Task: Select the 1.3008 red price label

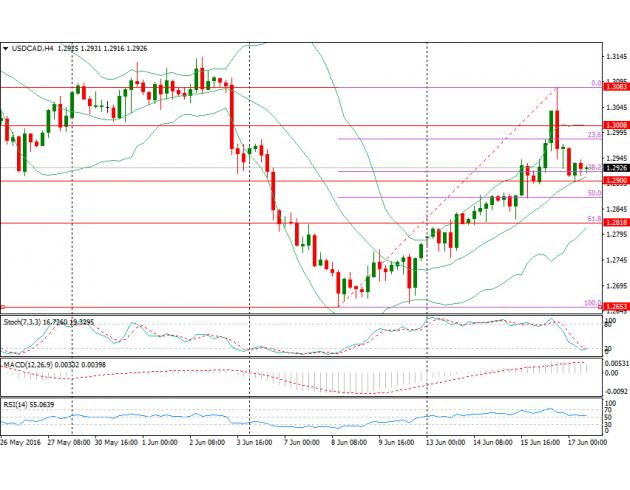Action: click(x=616, y=125)
